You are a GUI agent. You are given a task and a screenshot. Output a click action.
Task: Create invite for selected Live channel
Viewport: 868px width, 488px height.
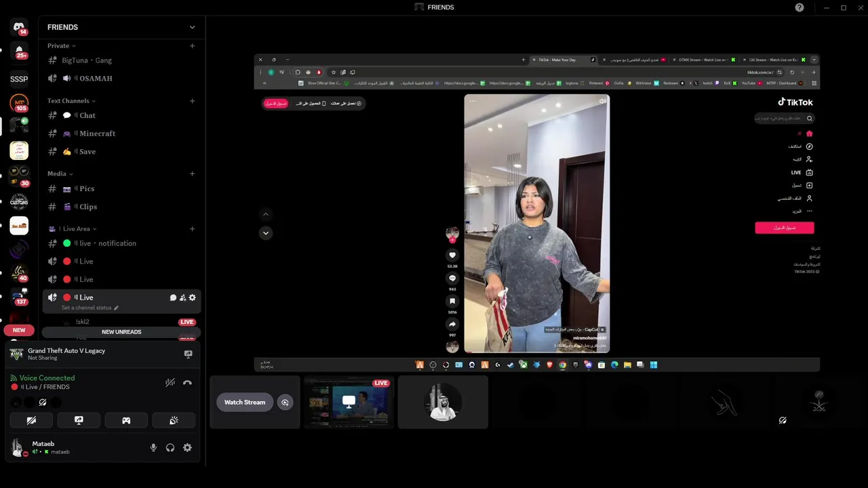pos(182,298)
